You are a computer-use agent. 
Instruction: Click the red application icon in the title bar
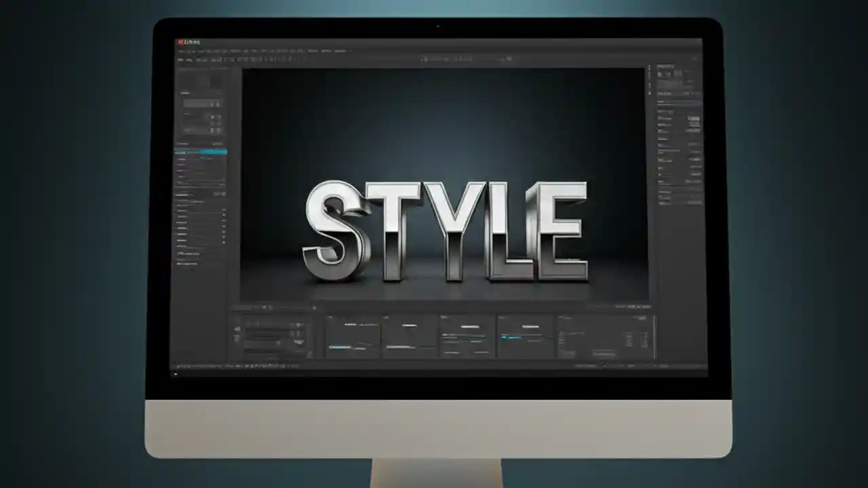pyautogui.click(x=182, y=41)
